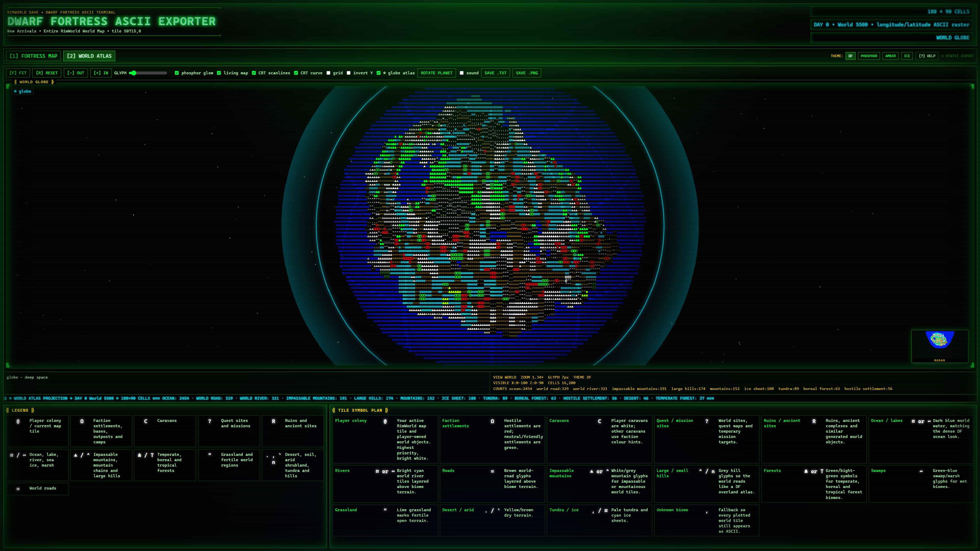Click the @ glyph in Tile Symbol Plan
This screenshot has height=551, width=980.
point(385,421)
